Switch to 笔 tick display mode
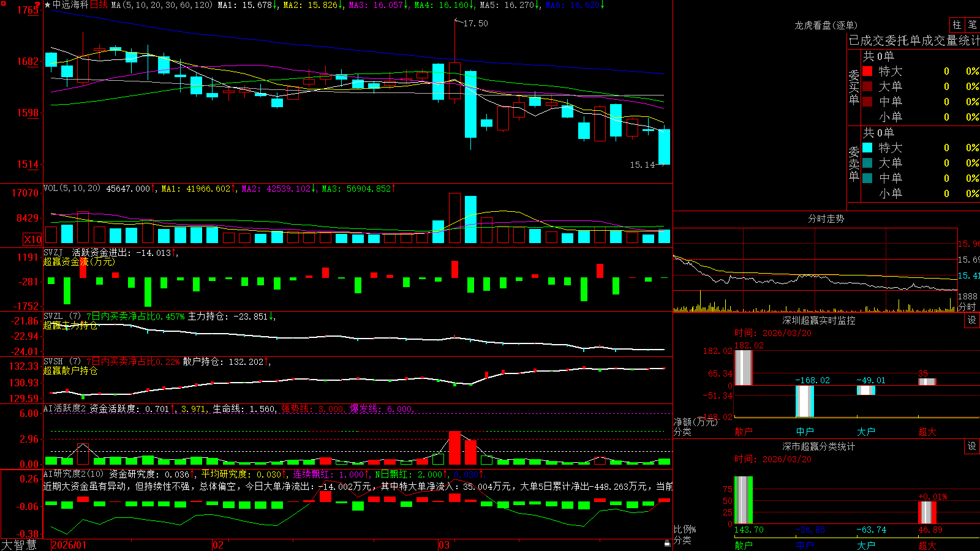980x551 pixels. (972, 24)
